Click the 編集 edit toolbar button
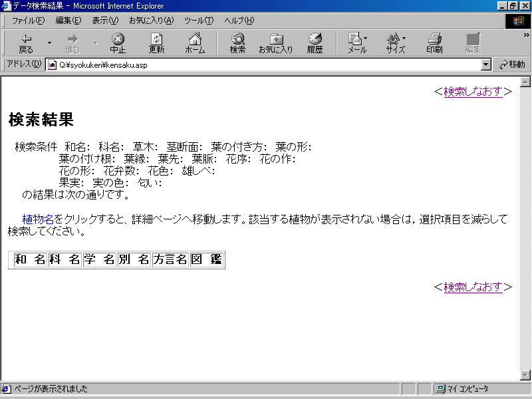 (x=473, y=43)
